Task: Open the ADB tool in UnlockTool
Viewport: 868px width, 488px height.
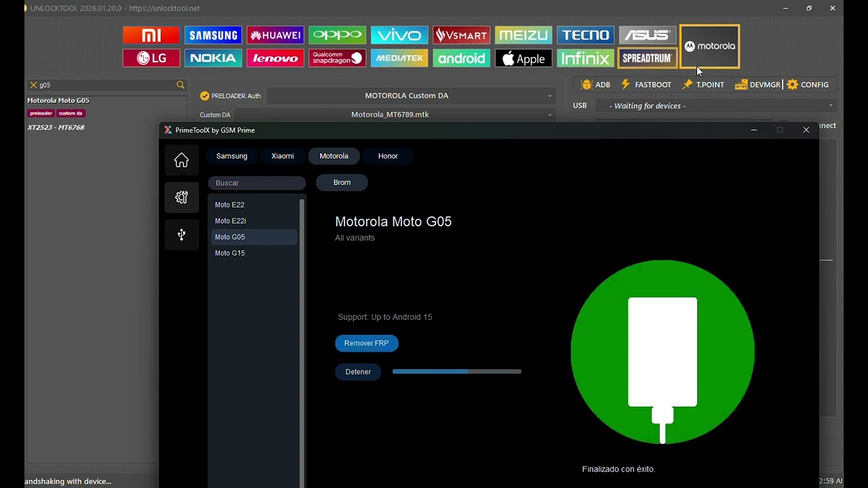Action: tap(596, 85)
